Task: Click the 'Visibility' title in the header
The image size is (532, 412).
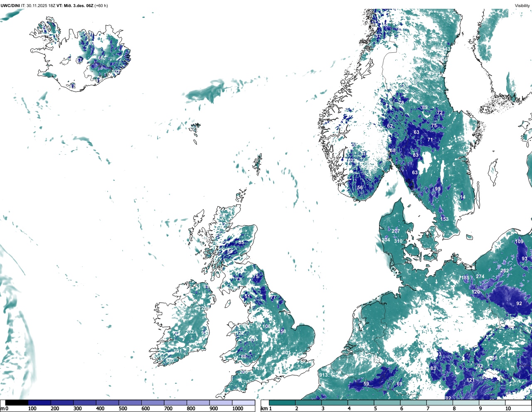Action: tap(522, 6)
